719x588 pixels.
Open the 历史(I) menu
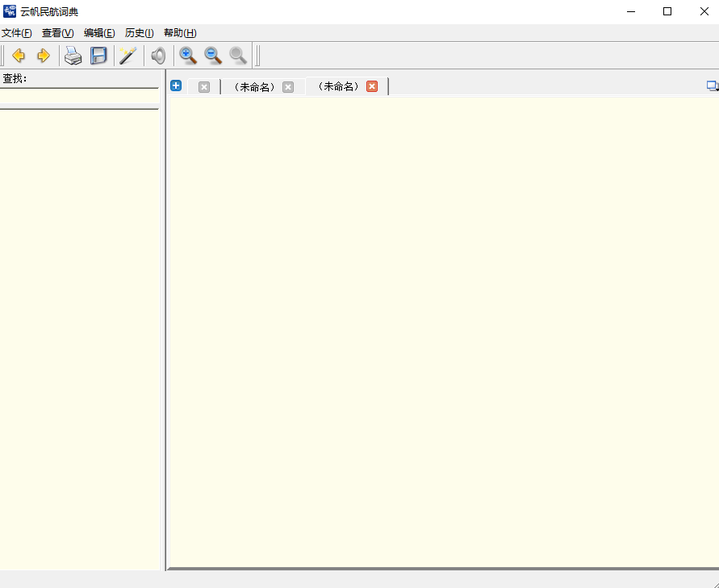tap(139, 33)
